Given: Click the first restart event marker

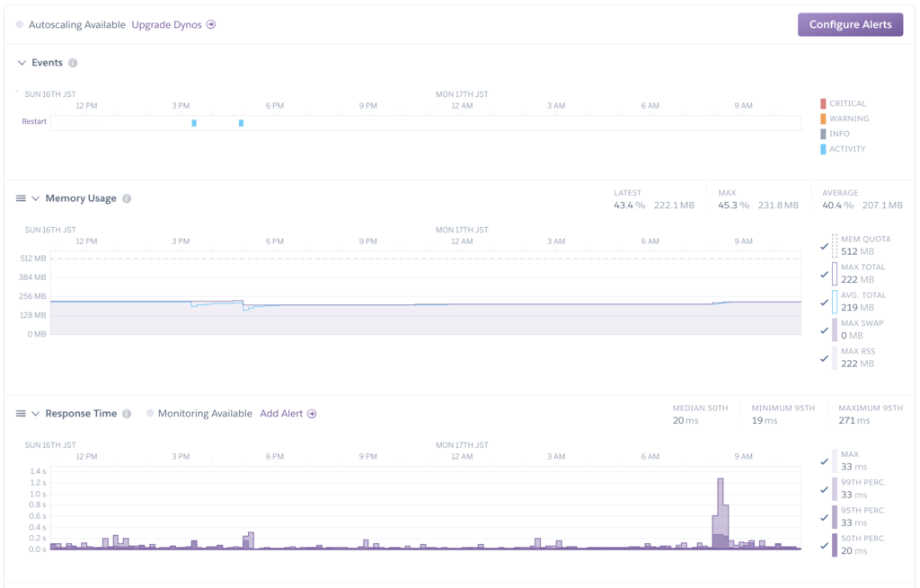Looking at the screenshot, I should click(194, 123).
